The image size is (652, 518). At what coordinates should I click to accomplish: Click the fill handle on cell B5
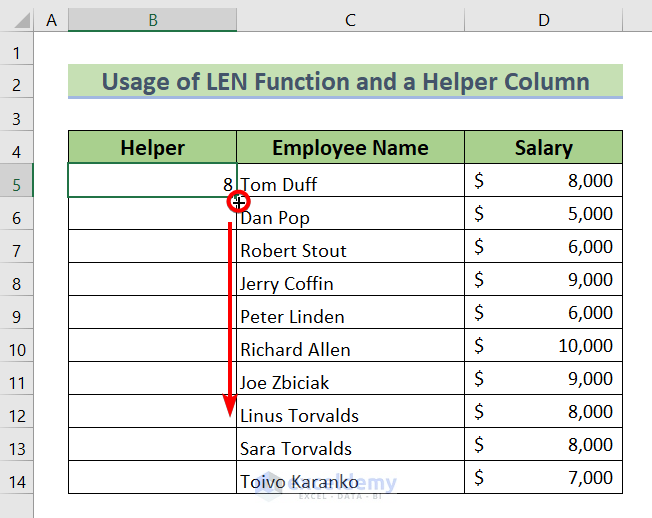click(x=238, y=199)
